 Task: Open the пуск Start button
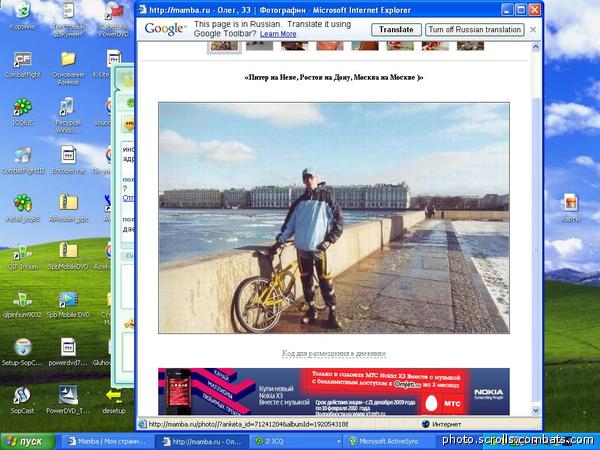point(28,442)
